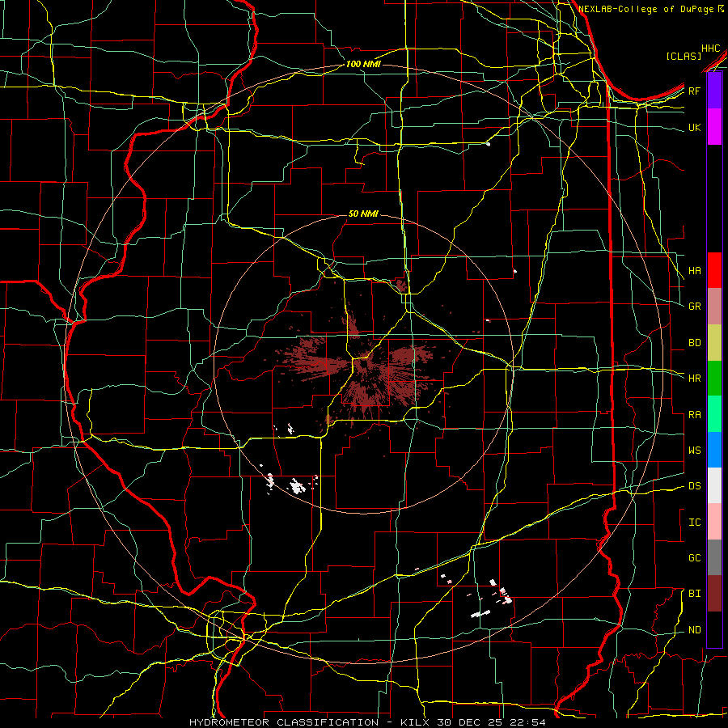Screen dimensions: 728x728
Task: Select the "BD" legend label
Action: (695, 343)
